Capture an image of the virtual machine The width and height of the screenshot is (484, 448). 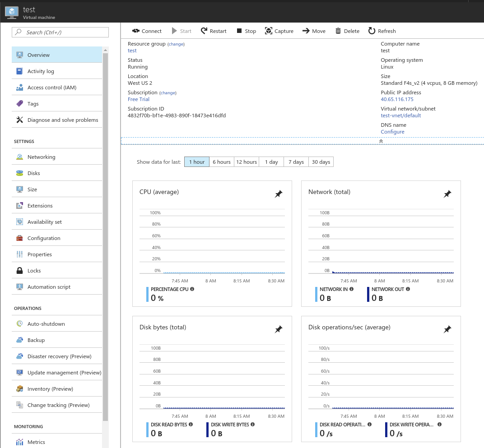pyautogui.click(x=279, y=31)
